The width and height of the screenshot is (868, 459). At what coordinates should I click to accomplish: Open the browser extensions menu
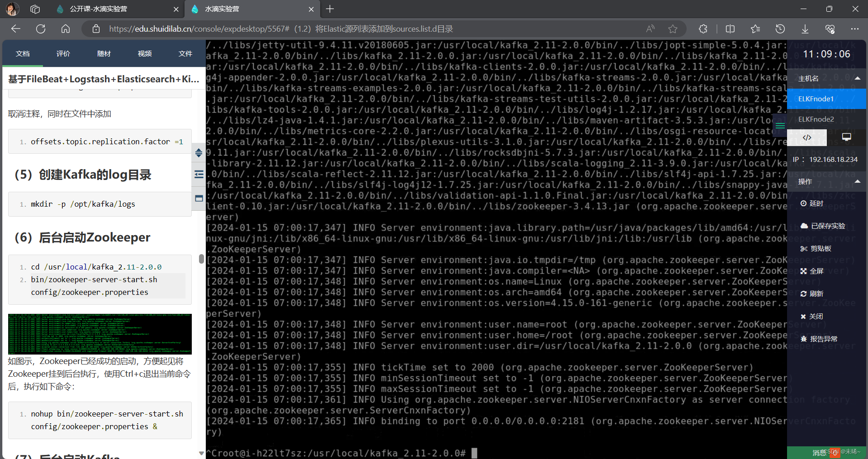click(703, 29)
